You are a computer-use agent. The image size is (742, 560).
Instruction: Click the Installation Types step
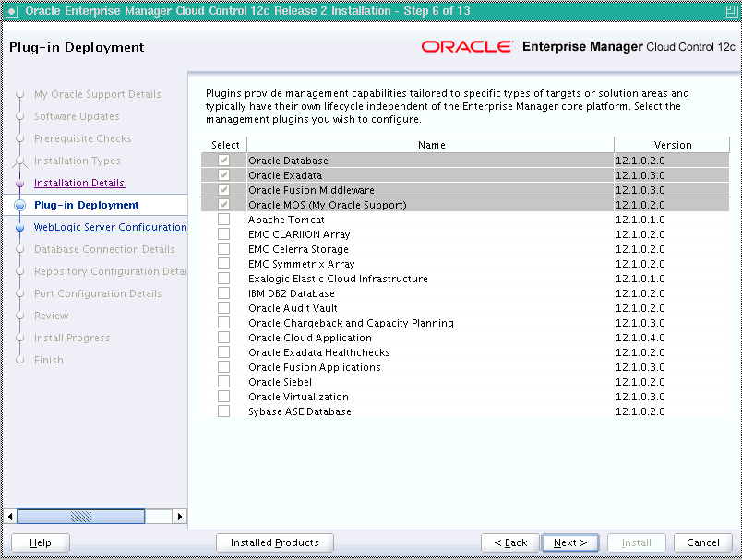tap(78, 161)
